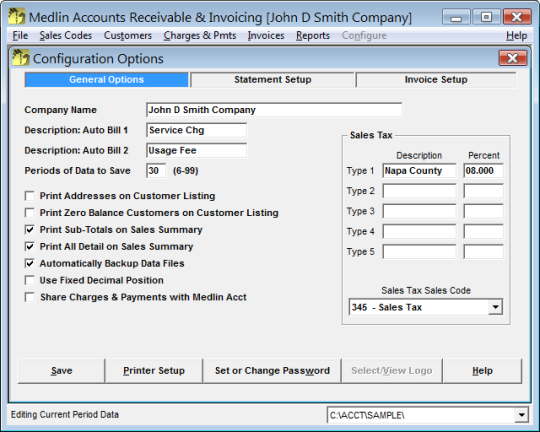Open the Charges & Pmts menu
The height and width of the screenshot is (432, 540).
coord(200,35)
